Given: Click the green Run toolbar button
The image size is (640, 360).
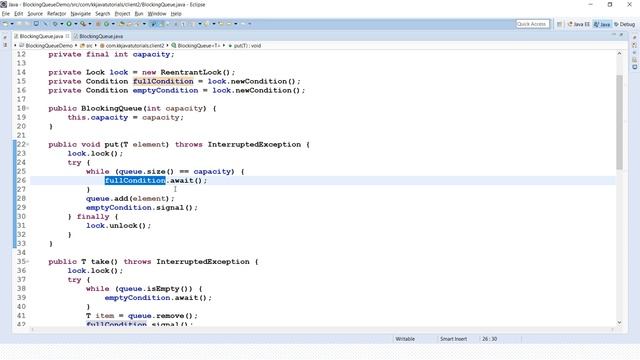Looking at the screenshot, I should click(x=69, y=24).
